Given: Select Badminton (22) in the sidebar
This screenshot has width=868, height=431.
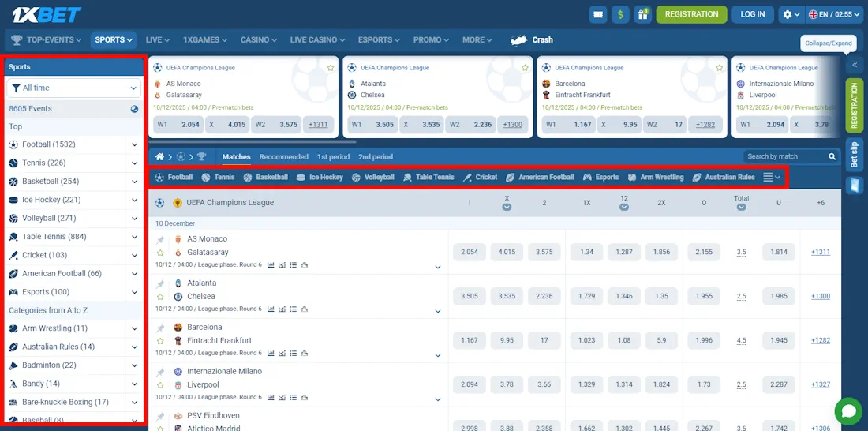Looking at the screenshot, I should [49, 365].
